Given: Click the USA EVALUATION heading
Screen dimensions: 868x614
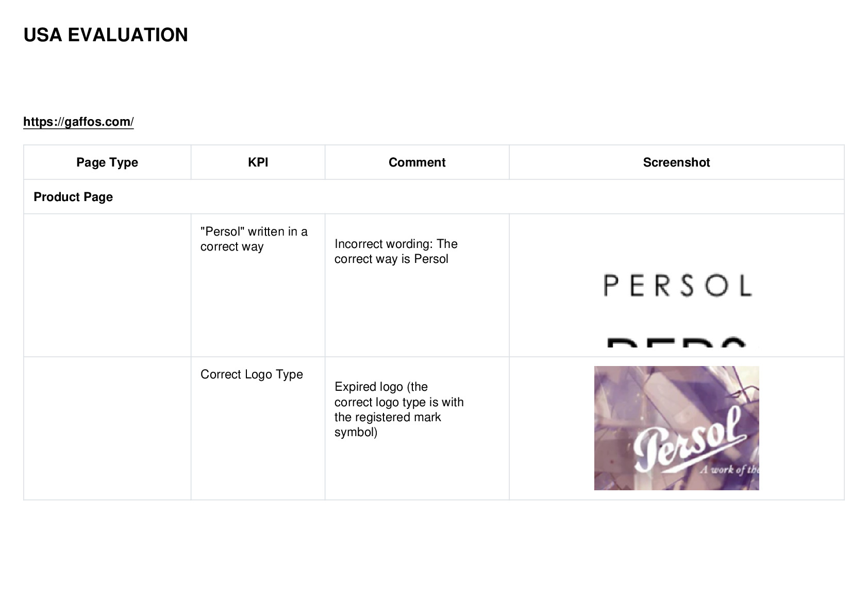Looking at the screenshot, I should point(106,35).
